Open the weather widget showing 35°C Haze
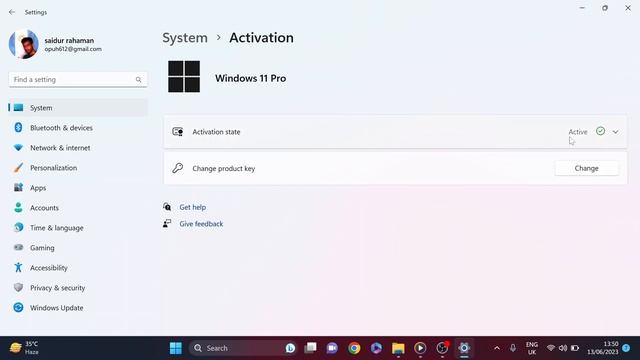This screenshot has height=360, width=640. 24,348
